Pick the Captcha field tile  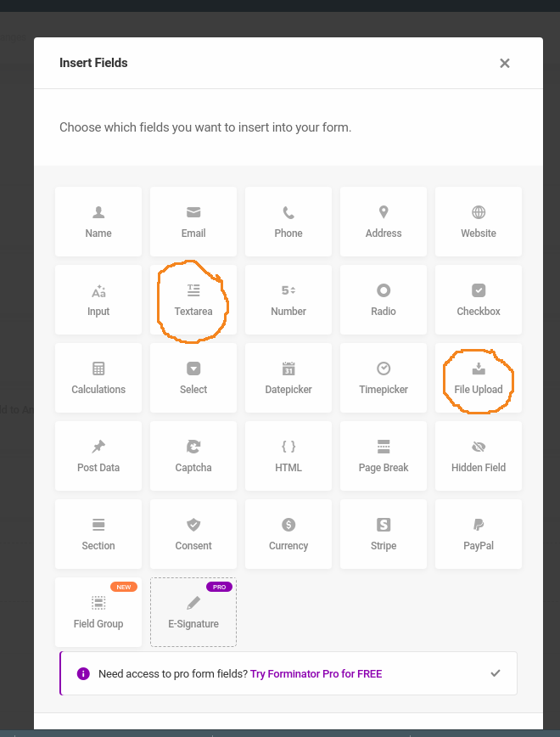pyautogui.click(x=193, y=456)
